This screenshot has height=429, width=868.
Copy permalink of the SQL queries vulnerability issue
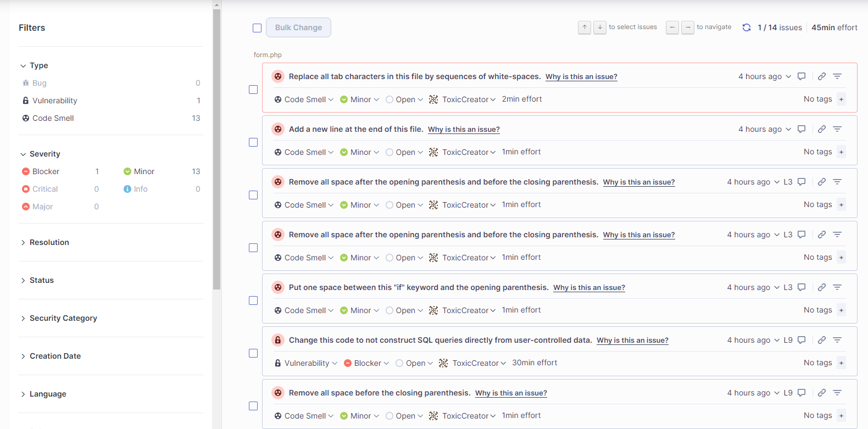coord(822,340)
